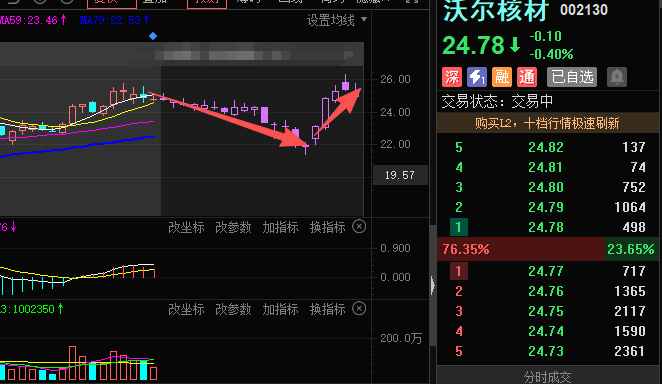Click the red 通 connect badge icon
The image size is (662, 384).
[527, 77]
